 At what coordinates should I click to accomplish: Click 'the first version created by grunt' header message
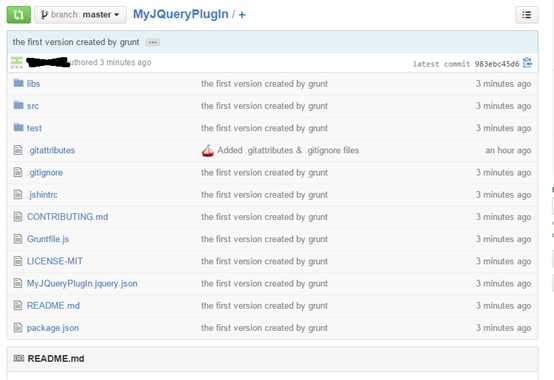point(76,42)
